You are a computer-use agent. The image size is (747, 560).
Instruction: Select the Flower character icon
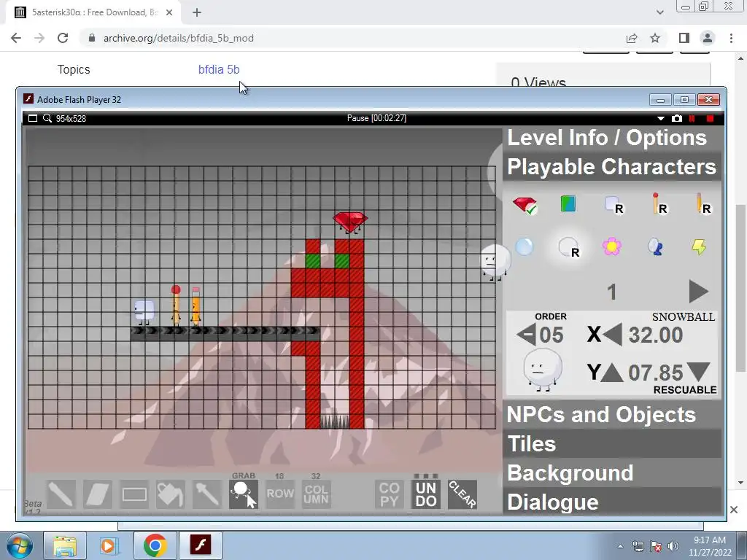[x=612, y=246]
